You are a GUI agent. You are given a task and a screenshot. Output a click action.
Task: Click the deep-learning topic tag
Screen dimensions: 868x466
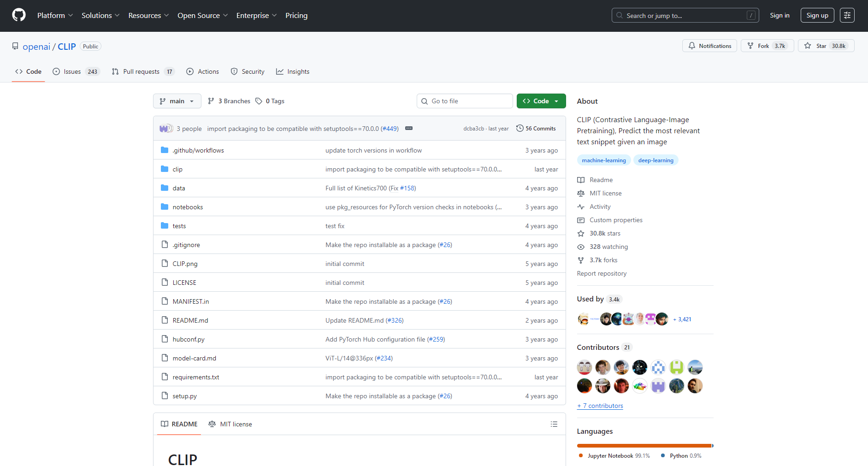pos(656,160)
